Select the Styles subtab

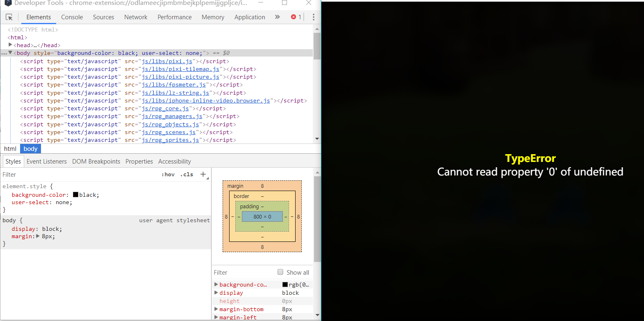[13, 161]
